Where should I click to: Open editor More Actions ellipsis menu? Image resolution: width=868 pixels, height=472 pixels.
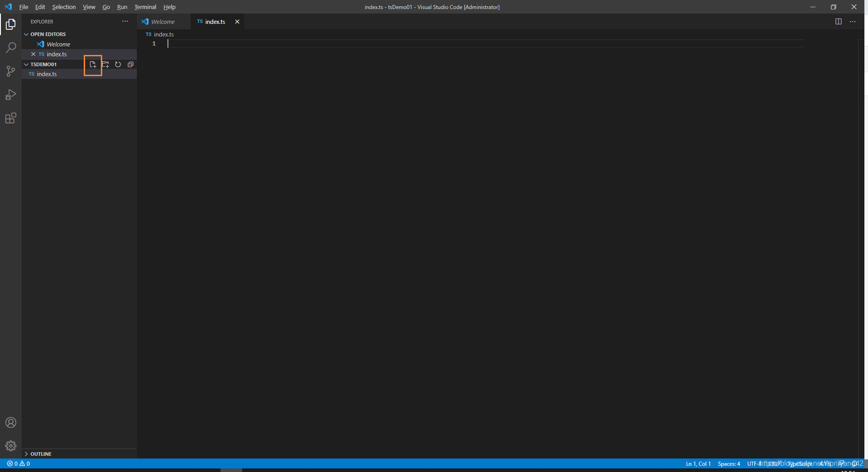(853, 22)
